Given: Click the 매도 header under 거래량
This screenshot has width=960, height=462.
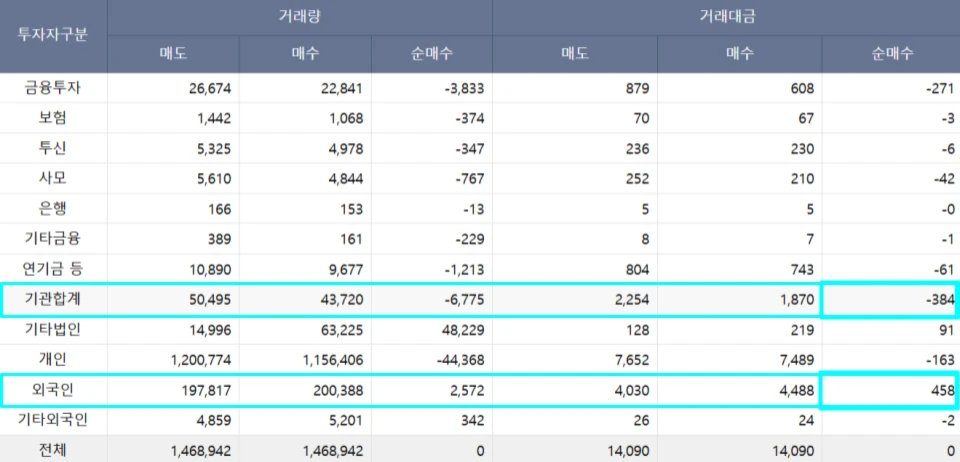Looking at the screenshot, I should click(x=173, y=54).
